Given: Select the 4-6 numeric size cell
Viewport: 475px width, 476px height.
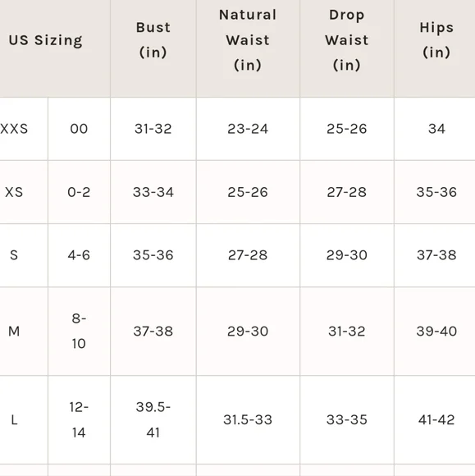Looking at the screenshot, I should 79,255.
